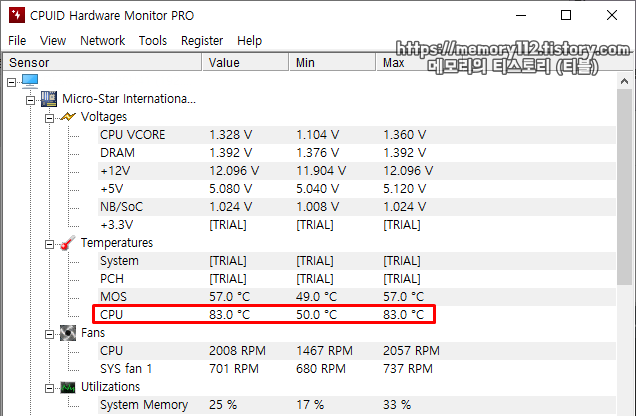Click the Fans category fan icon
This screenshot has width=636, height=416.
(x=68, y=333)
